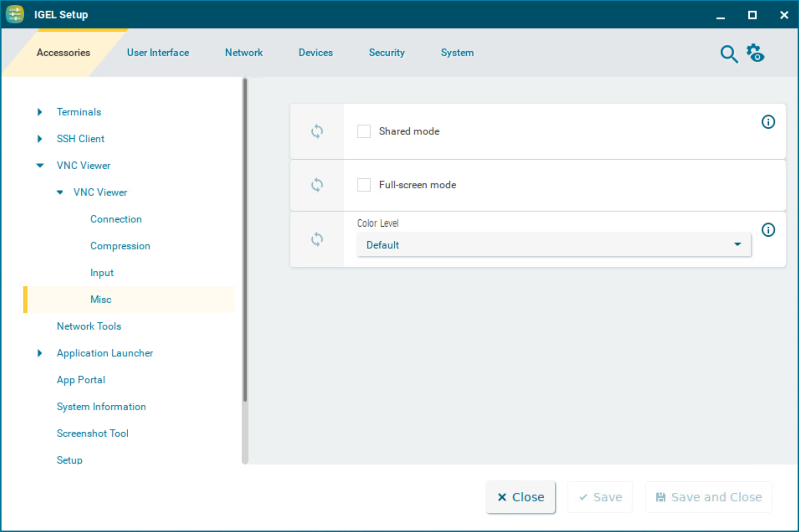Click the search magnifier icon

pyautogui.click(x=728, y=54)
